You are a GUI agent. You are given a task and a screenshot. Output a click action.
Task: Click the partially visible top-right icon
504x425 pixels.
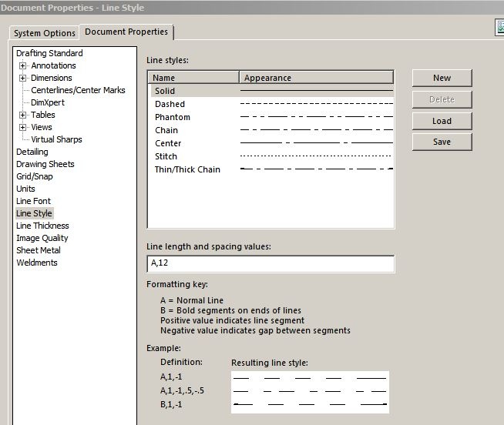pos(499,28)
